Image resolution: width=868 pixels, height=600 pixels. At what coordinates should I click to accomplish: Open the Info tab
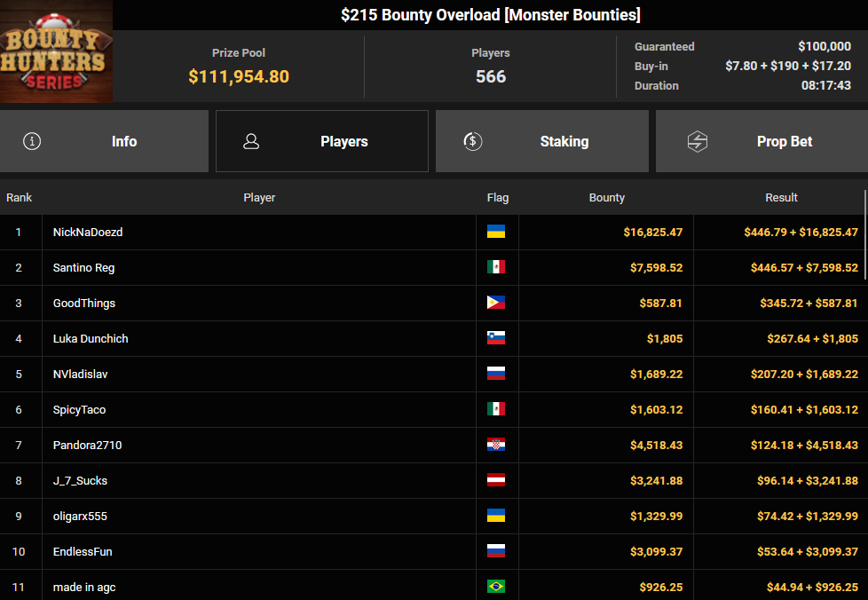(x=104, y=141)
